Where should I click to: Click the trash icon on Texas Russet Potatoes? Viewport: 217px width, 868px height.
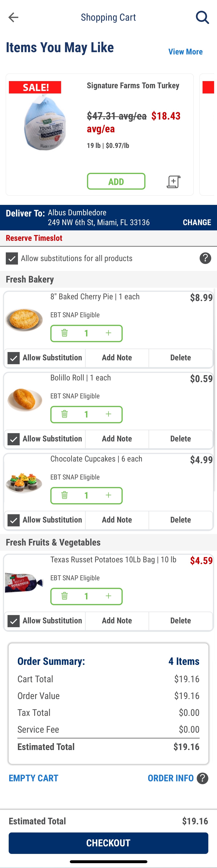(65, 596)
